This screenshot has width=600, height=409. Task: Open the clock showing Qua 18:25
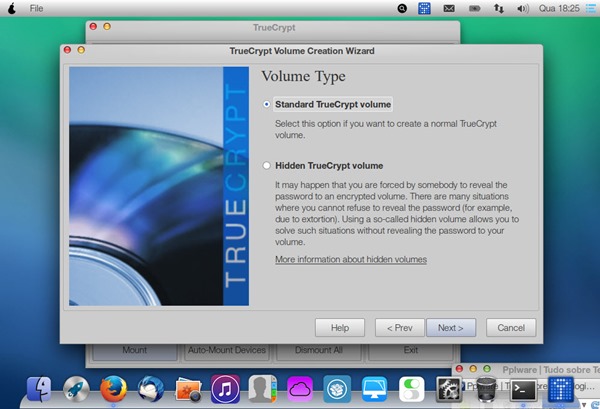point(559,8)
